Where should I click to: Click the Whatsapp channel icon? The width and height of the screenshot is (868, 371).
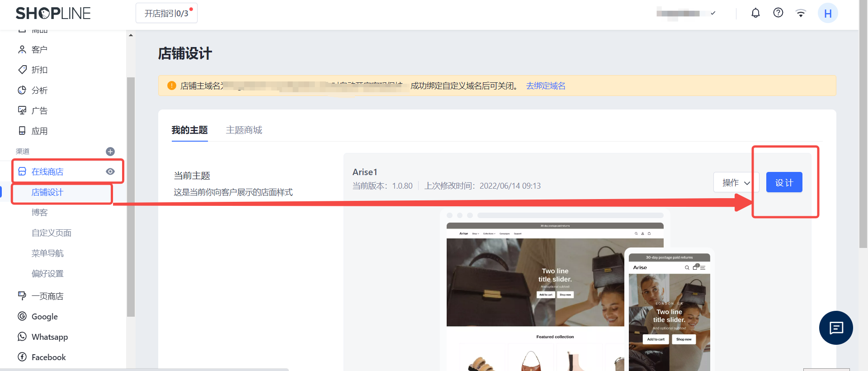(x=22, y=337)
